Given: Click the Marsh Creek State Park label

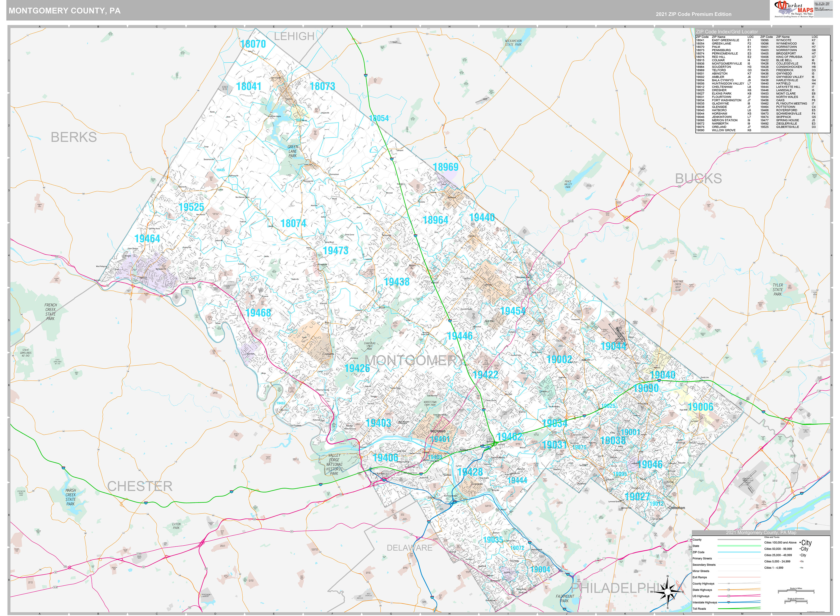Looking at the screenshot, I should (x=70, y=497).
